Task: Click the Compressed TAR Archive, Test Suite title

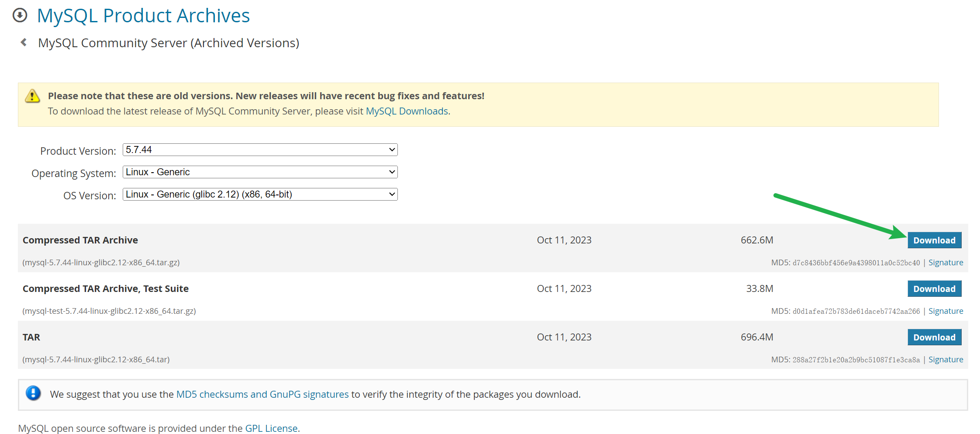Action: (x=106, y=289)
